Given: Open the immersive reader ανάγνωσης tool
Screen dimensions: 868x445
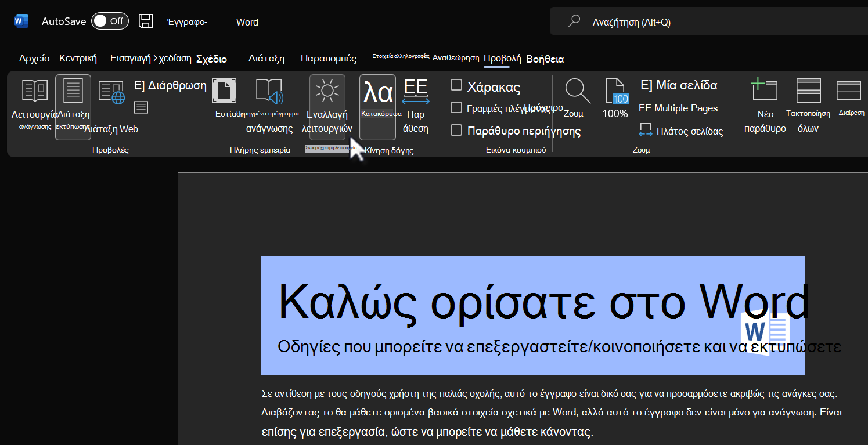Looking at the screenshot, I should point(269,106).
